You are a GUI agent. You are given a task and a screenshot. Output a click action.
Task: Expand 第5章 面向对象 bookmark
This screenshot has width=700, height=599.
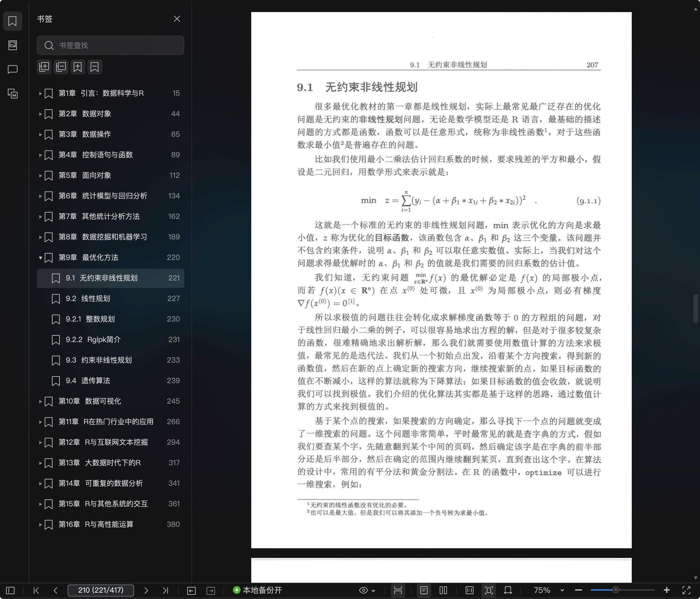pyautogui.click(x=40, y=175)
